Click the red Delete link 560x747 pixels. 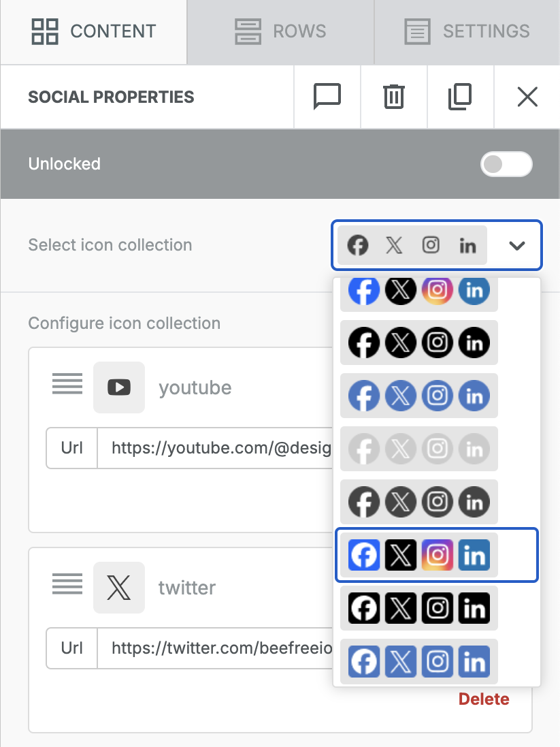[x=483, y=699]
